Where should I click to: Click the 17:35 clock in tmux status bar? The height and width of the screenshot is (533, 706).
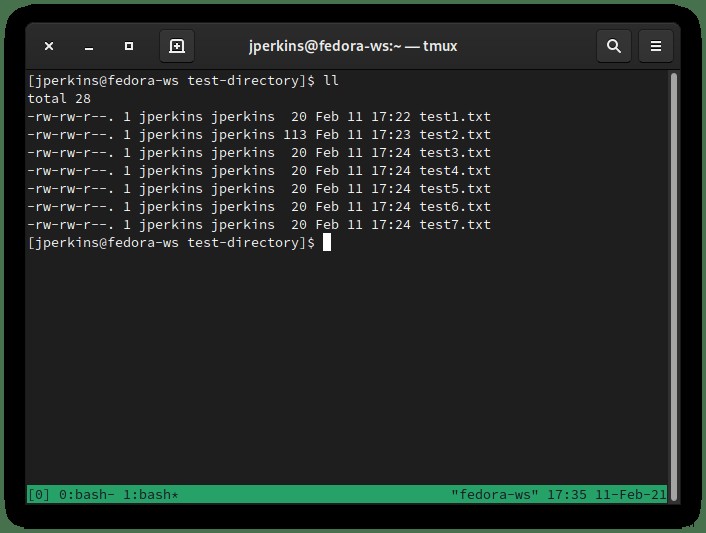pyautogui.click(x=566, y=495)
